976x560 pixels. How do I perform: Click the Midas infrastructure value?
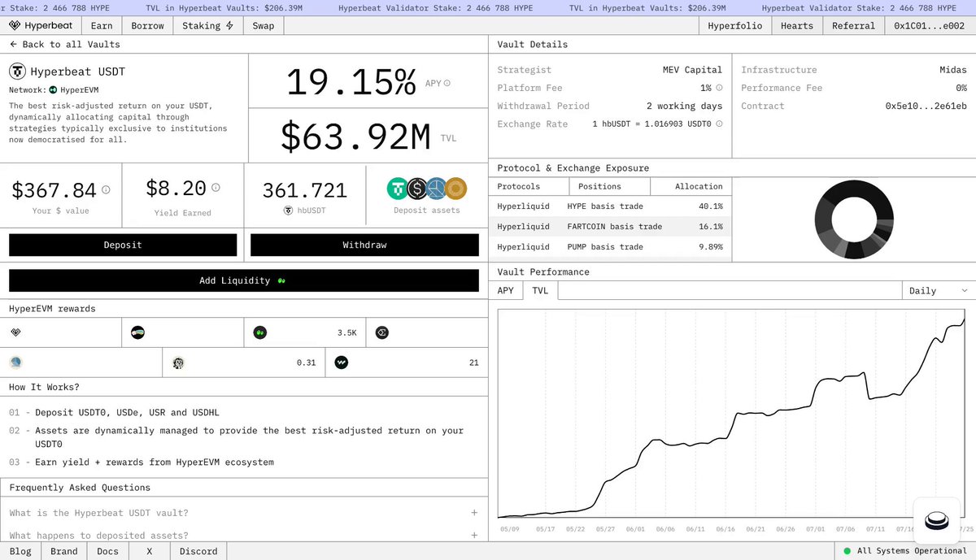953,70
